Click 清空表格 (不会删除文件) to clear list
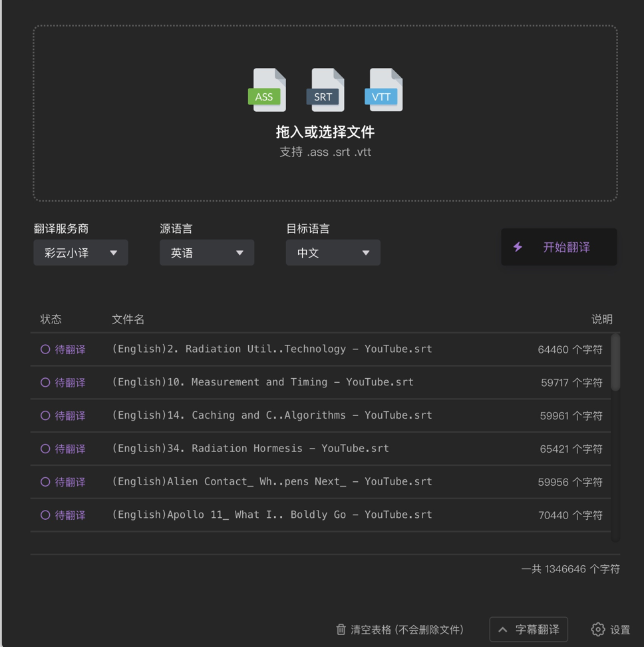 tap(406, 629)
